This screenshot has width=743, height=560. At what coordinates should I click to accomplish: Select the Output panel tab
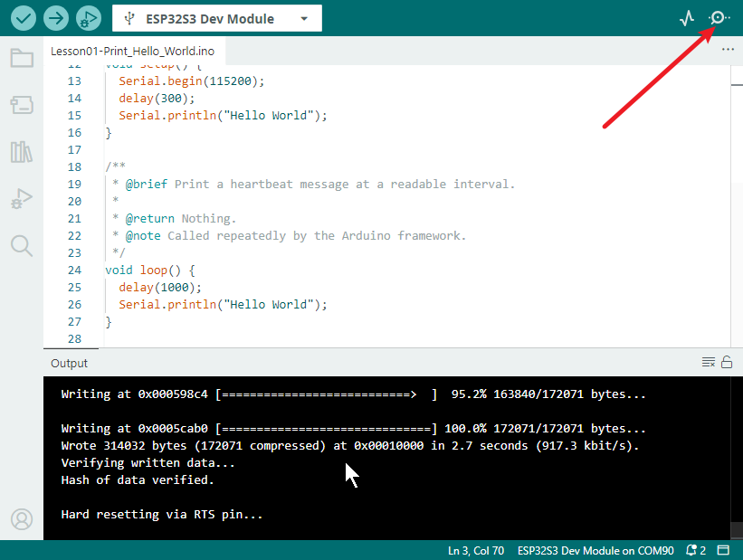pos(69,363)
